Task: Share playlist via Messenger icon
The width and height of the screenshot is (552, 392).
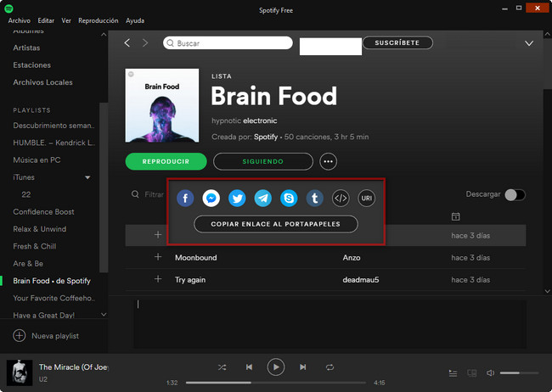Action: point(211,198)
